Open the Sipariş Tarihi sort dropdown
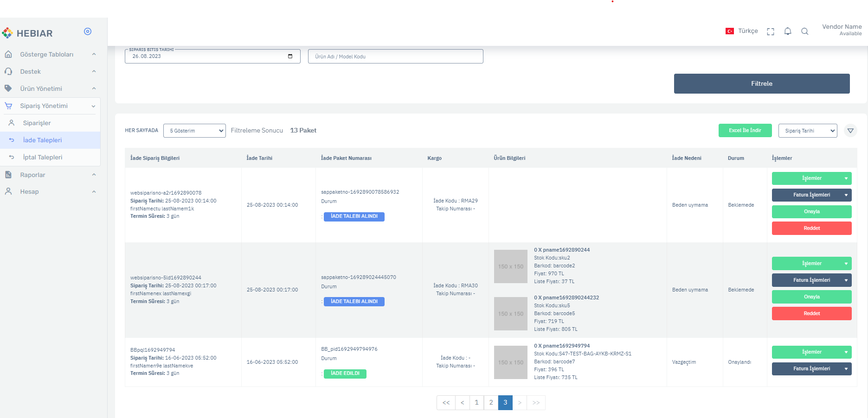This screenshot has width=868, height=418. point(808,131)
